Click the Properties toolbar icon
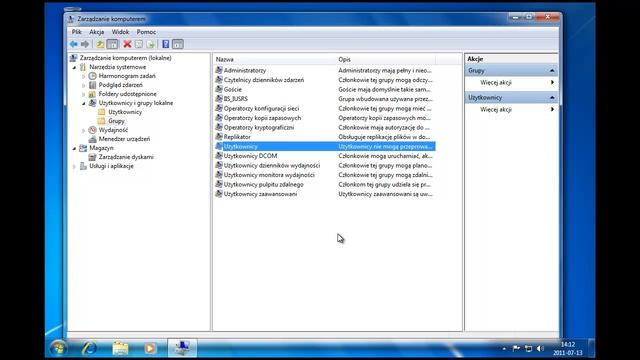 point(139,44)
